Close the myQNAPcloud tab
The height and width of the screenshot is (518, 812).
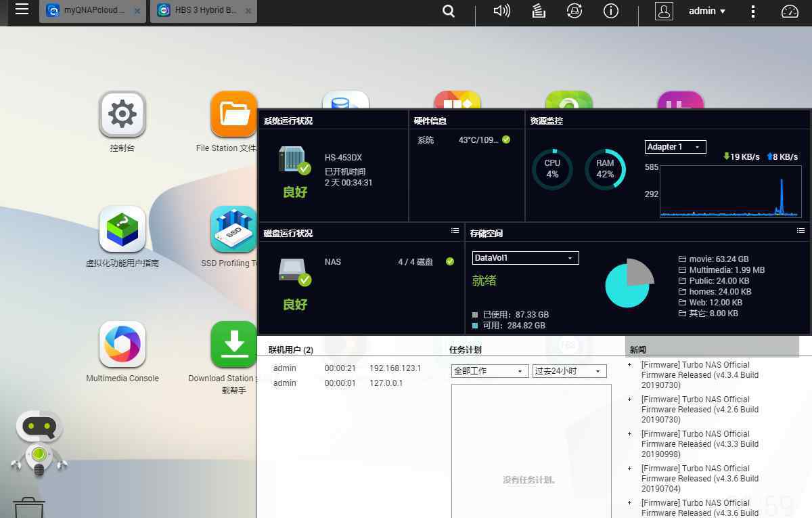click(x=138, y=12)
